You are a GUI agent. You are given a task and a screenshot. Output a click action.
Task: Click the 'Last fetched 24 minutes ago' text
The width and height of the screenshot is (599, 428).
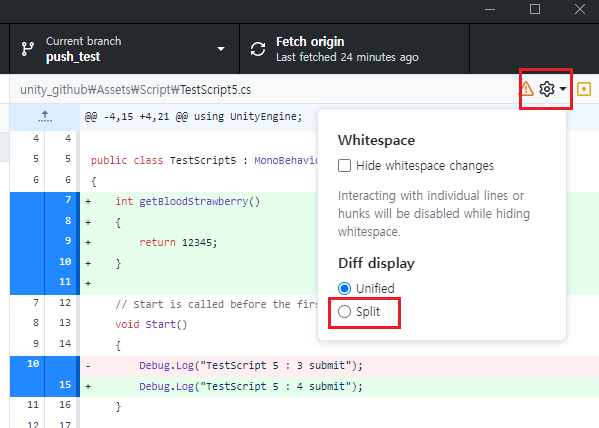pyautogui.click(x=347, y=57)
